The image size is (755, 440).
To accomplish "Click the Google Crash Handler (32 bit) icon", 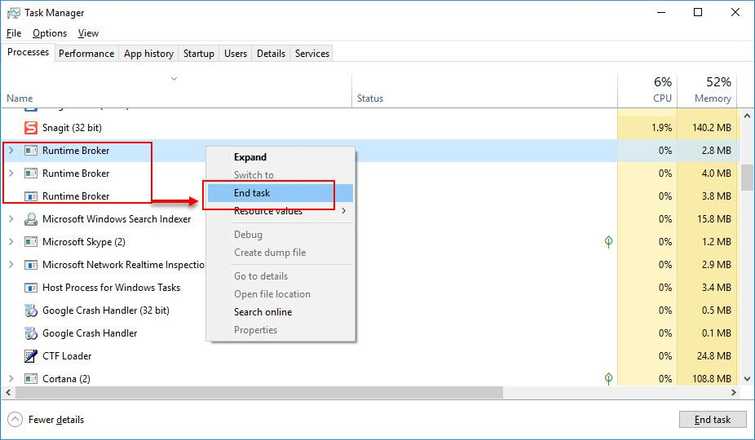I will (x=30, y=311).
